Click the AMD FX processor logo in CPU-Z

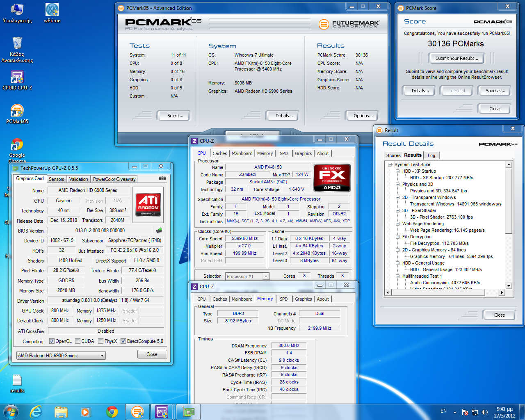[332, 178]
